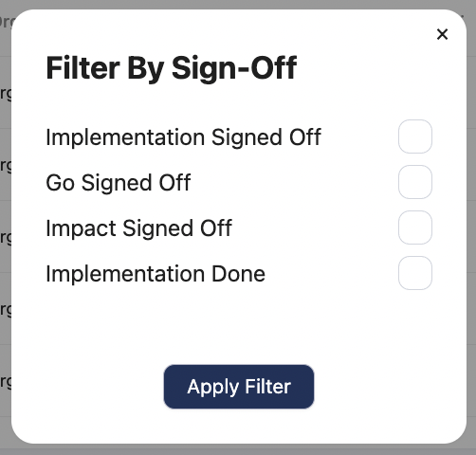Click the dimmed backdrop behind the dialog

(471, 227)
